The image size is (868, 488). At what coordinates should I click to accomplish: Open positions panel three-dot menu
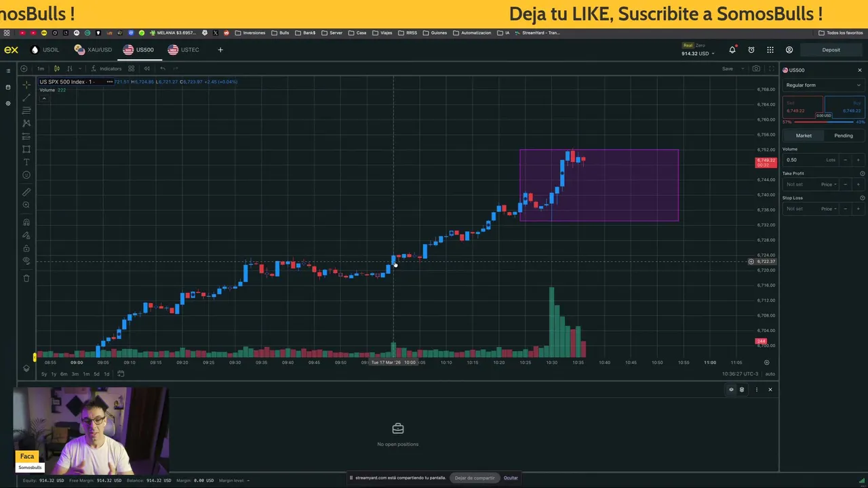tap(757, 390)
